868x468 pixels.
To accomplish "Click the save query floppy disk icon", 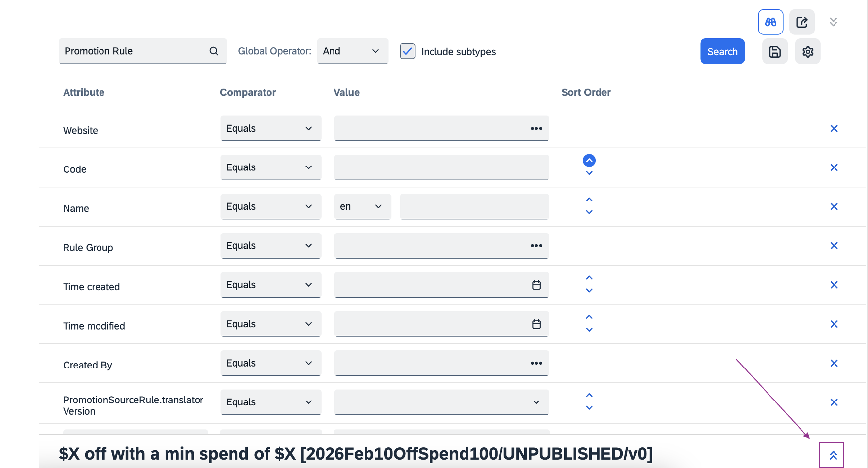I will [x=774, y=52].
